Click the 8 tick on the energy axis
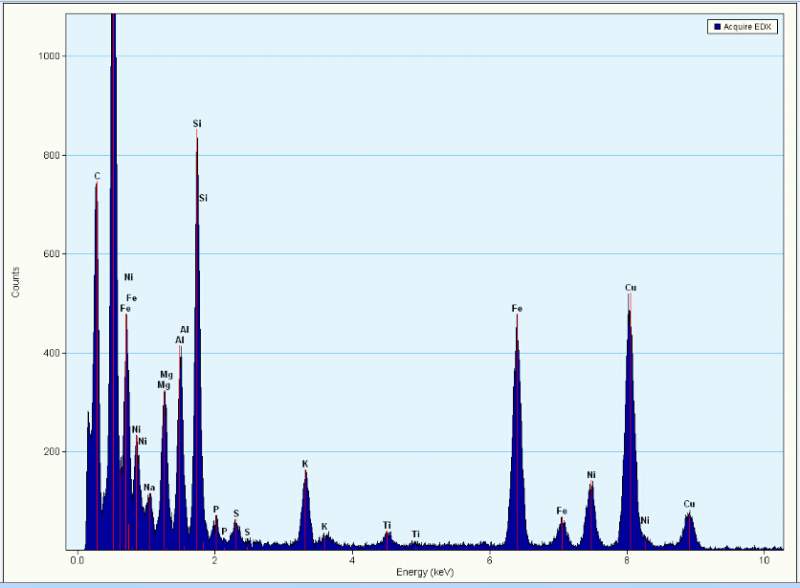The image size is (800, 588). point(627,560)
